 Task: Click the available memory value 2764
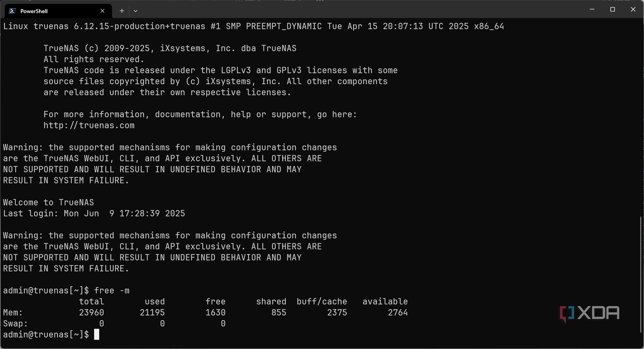(398, 312)
